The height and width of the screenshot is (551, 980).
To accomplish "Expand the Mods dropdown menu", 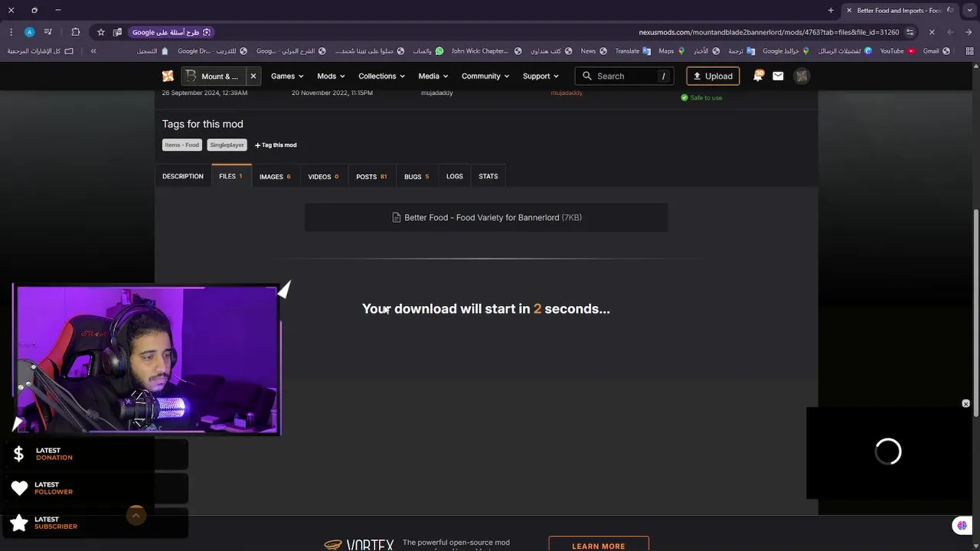I will tap(331, 76).
